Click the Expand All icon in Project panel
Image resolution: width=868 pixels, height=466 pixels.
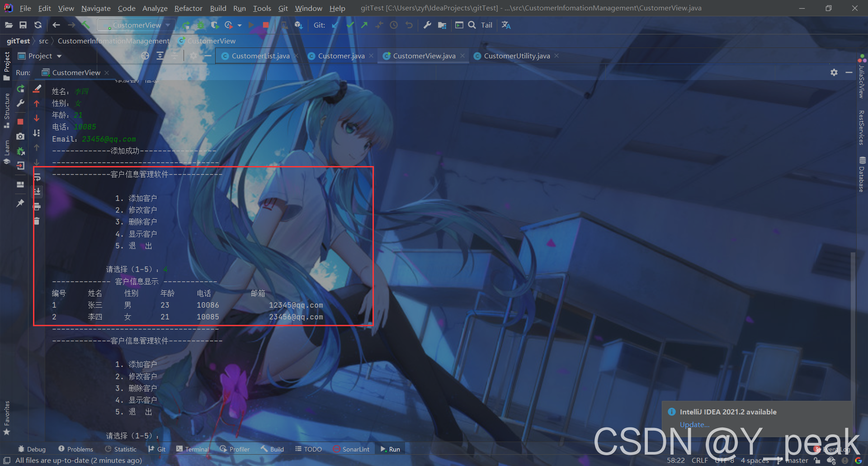point(160,56)
